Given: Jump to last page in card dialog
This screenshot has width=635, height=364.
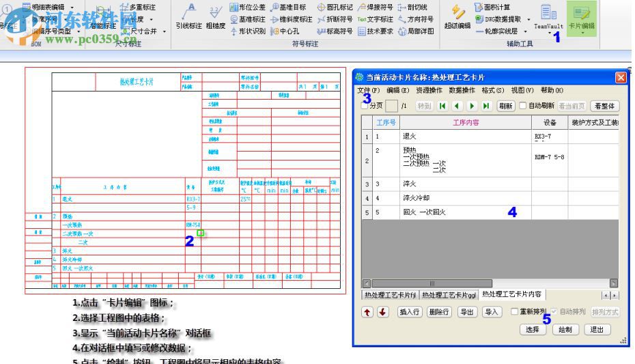Looking at the screenshot, I should (x=486, y=106).
